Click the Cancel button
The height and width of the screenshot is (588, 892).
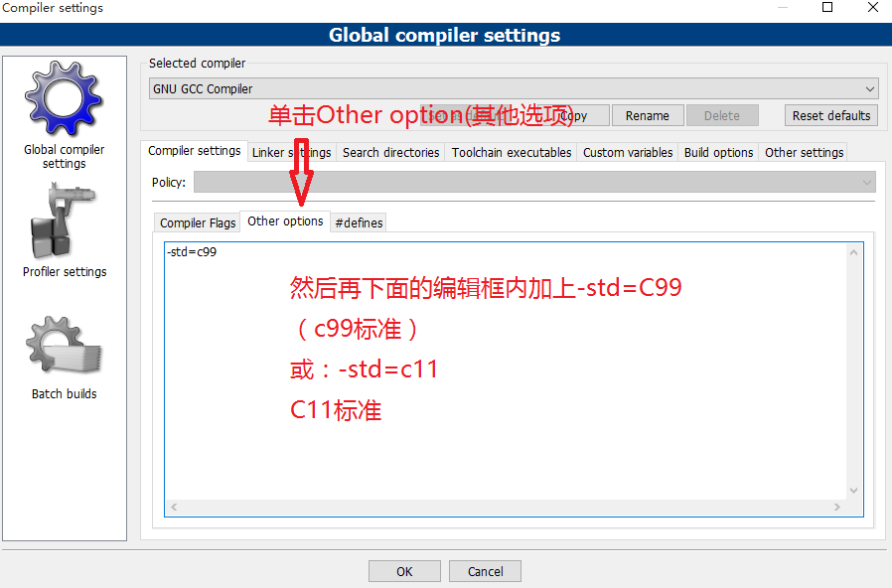[x=486, y=571]
